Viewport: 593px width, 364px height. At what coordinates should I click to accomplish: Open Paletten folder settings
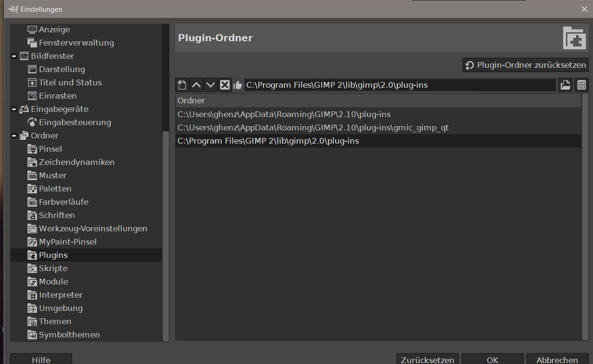coord(55,189)
